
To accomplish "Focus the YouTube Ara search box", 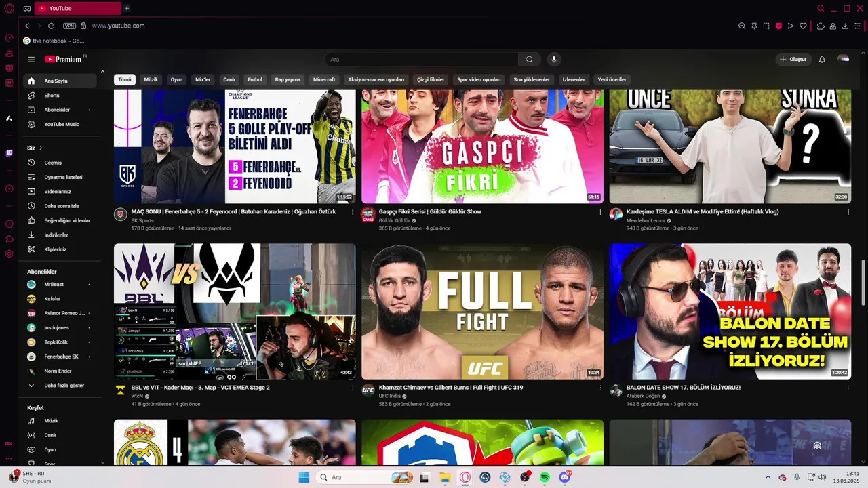I will click(x=421, y=59).
